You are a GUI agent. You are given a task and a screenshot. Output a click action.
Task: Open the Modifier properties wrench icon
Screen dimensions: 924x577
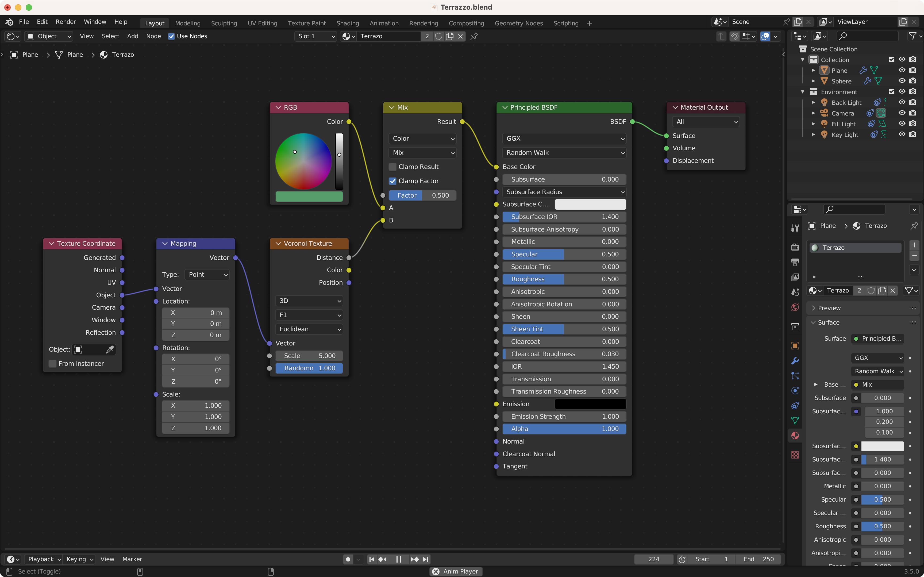[795, 361]
